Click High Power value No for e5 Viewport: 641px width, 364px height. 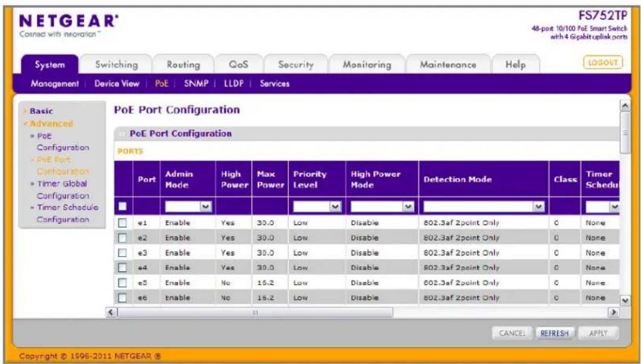(x=226, y=283)
